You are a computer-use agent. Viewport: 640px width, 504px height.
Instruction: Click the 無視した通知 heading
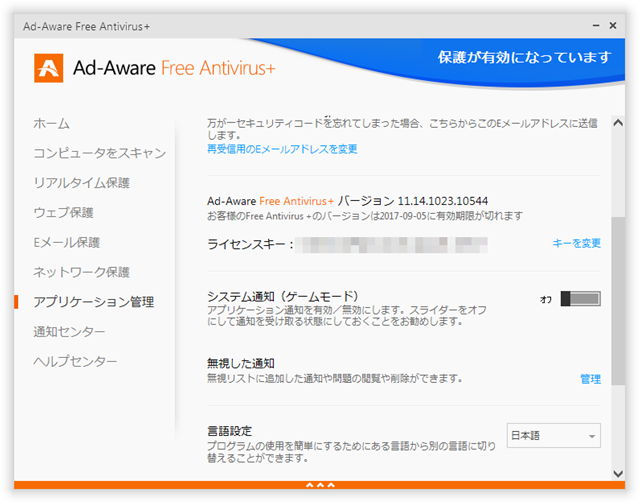point(240,363)
